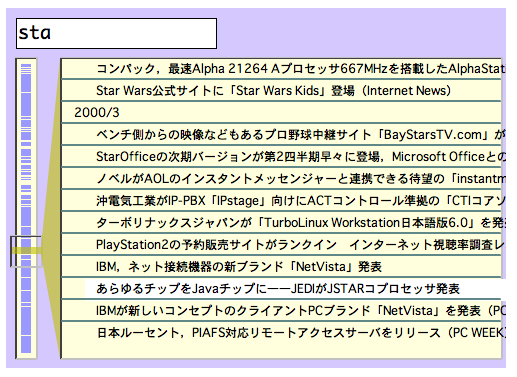Click the olive zoom connector wedge
Screen dimensions: 517x377
pos(51,213)
